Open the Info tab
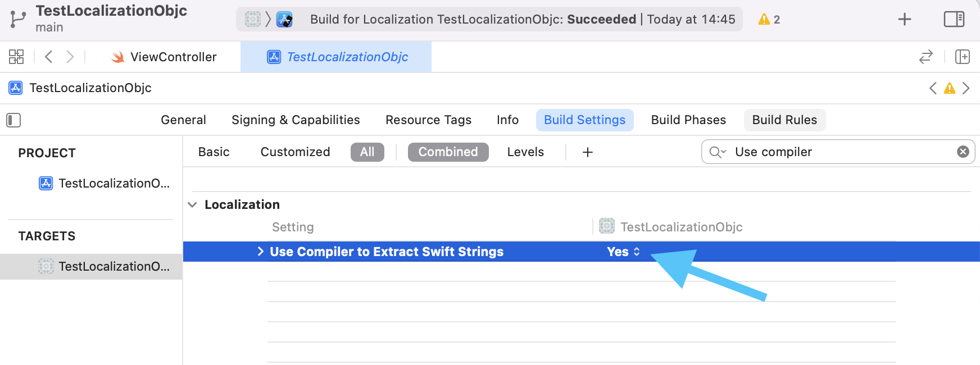Viewport: 980px width, 365px height. click(x=507, y=120)
